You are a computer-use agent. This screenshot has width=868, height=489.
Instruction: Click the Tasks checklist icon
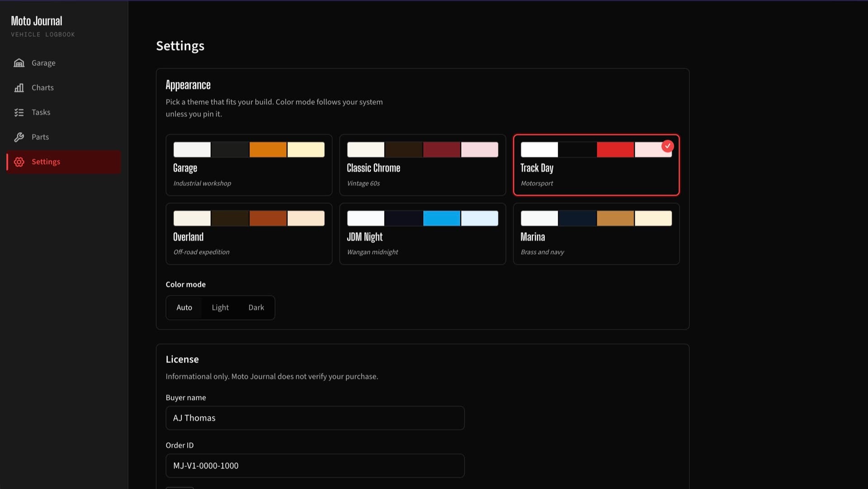point(19,112)
